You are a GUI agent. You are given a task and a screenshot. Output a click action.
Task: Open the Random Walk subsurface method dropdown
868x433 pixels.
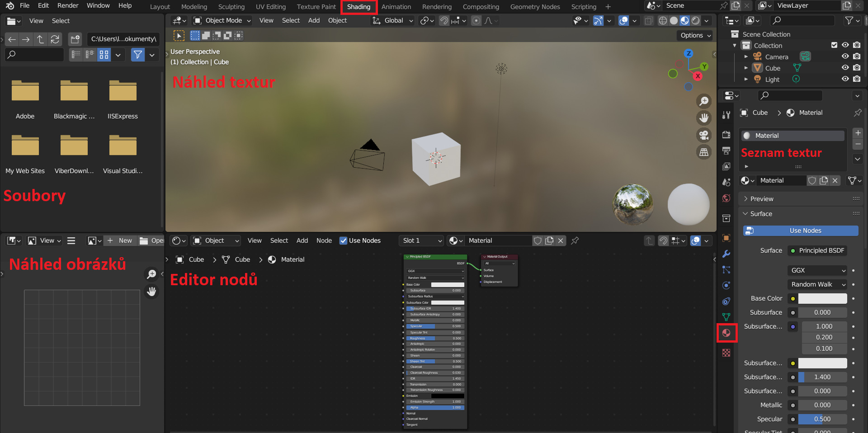pos(817,284)
